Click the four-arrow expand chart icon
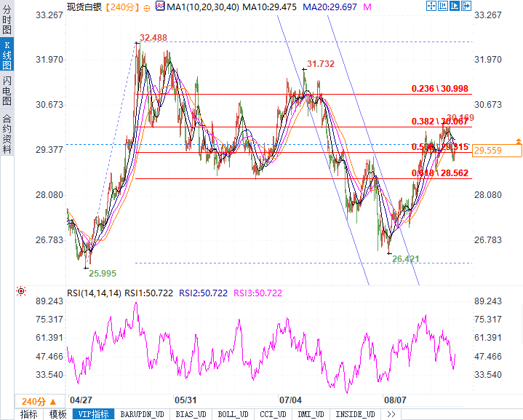Viewport: 523px width, 420px height. (x=431, y=7)
